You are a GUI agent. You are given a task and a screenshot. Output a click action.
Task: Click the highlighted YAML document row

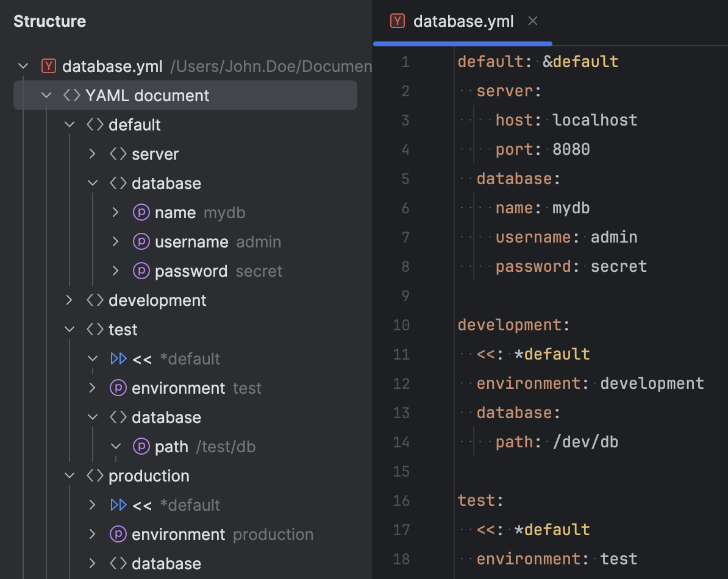(x=146, y=95)
